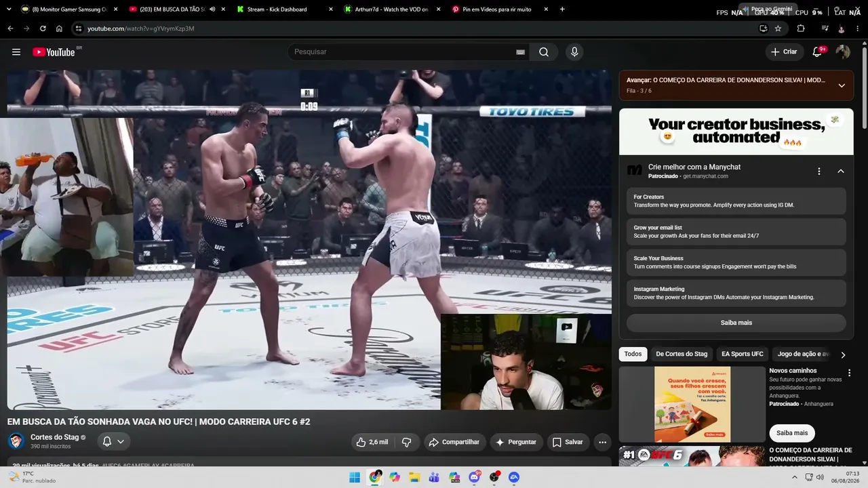The height and width of the screenshot is (488, 868).
Task: Open the on-screen keyboard in search box
Action: pos(520,52)
